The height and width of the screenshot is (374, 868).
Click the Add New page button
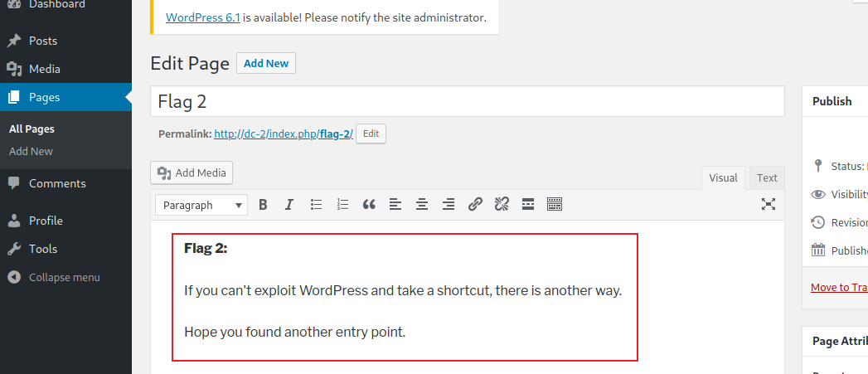(266, 63)
